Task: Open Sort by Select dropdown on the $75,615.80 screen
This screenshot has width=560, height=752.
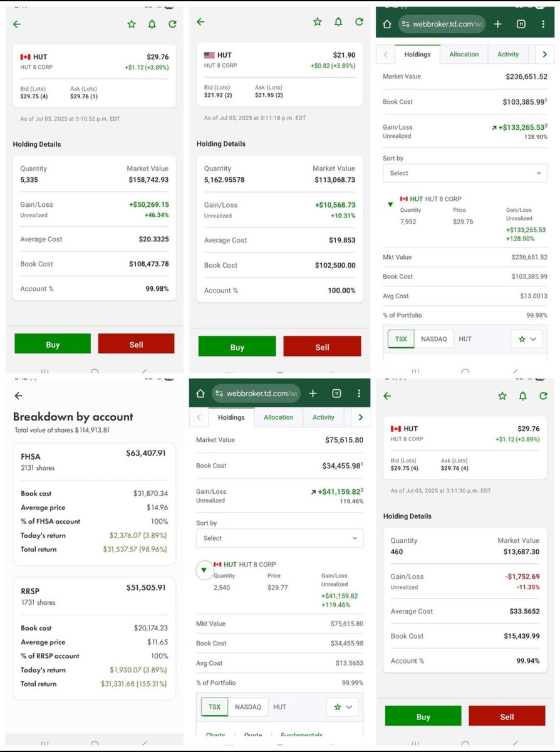Action: coord(279,538)
